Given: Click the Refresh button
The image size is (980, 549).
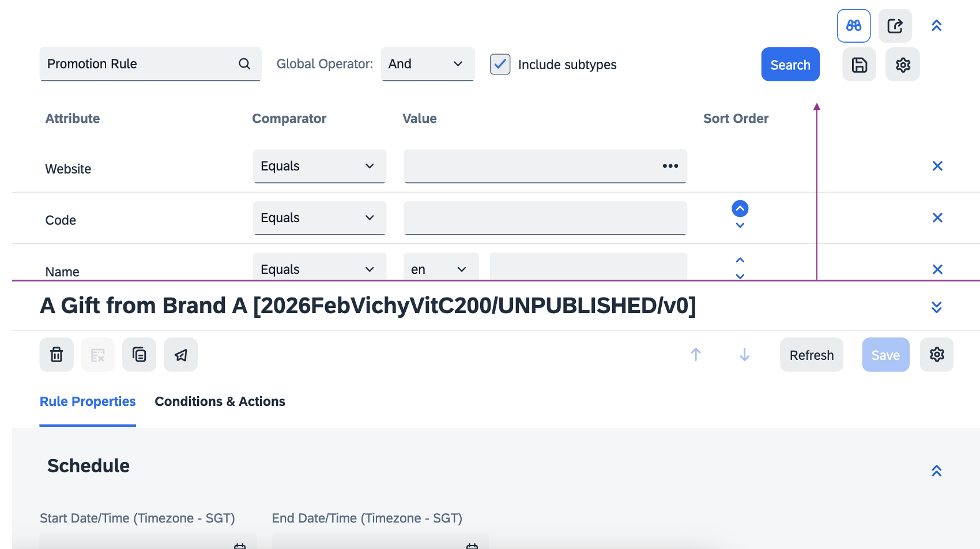Looking at the screenshot, I should click(811, 355).
